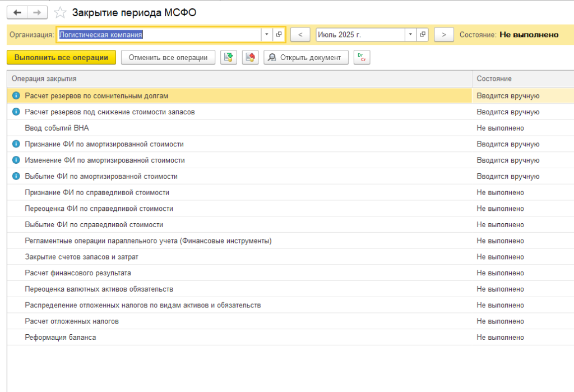Image resolution: width=574 pixels, height=392 pixels.
Task: Select the Реформация баланса operation row
Action: (x=61, y=337)
